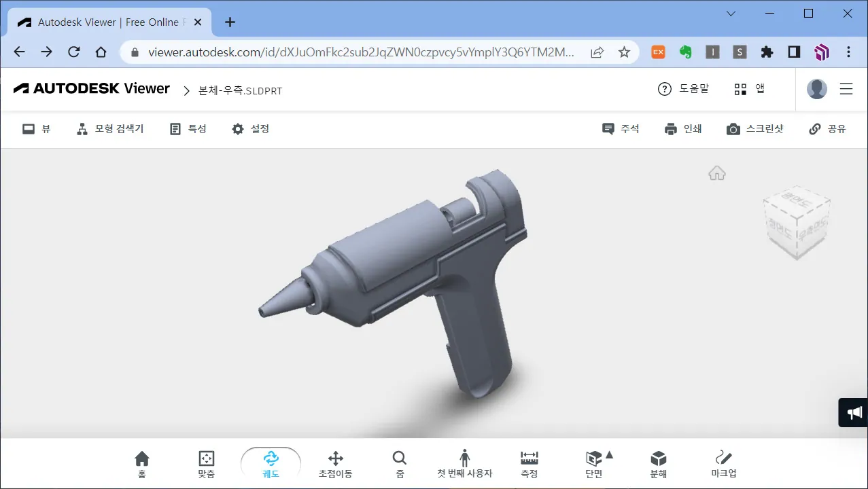Show the 특성 (properties) panel

[x=188, y=128]
